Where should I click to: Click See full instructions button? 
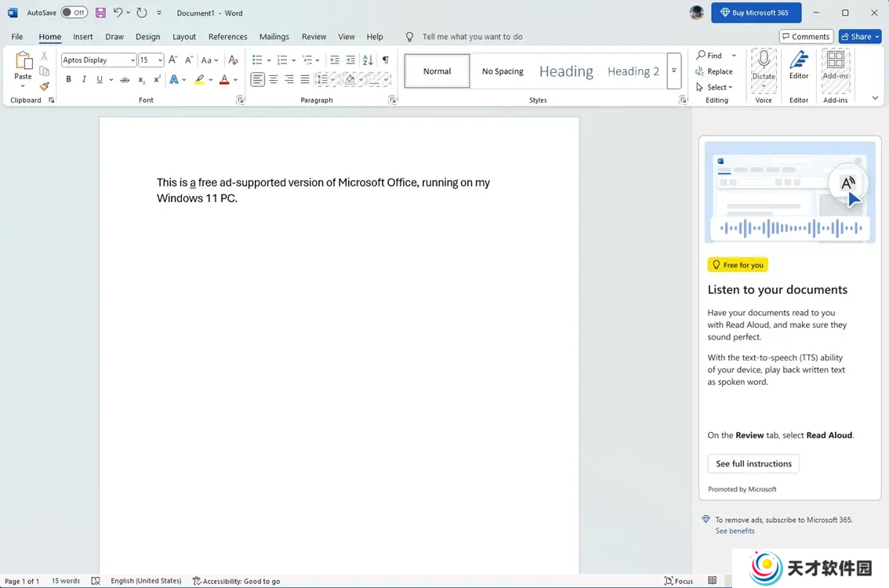coord(753,464)
